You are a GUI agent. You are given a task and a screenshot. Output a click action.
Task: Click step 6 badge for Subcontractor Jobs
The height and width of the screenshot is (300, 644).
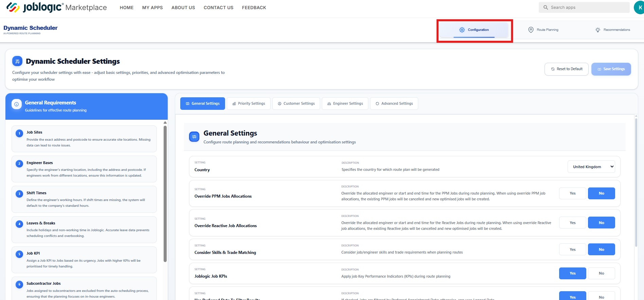point(19,284)
